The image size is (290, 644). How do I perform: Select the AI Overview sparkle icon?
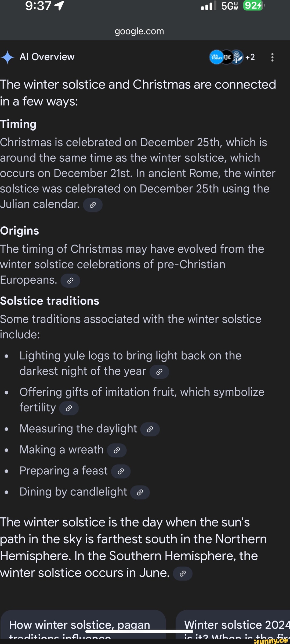(x=8, y=57)
